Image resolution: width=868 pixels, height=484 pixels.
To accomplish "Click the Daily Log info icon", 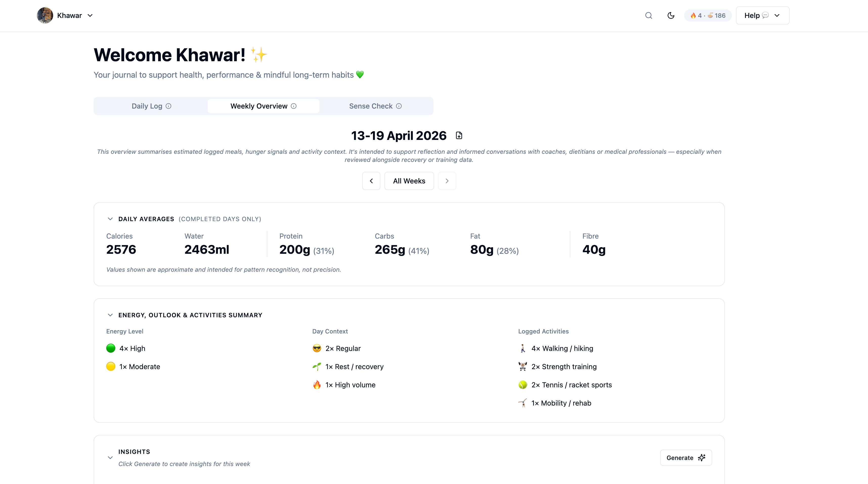I will click(x=168, y=106).
